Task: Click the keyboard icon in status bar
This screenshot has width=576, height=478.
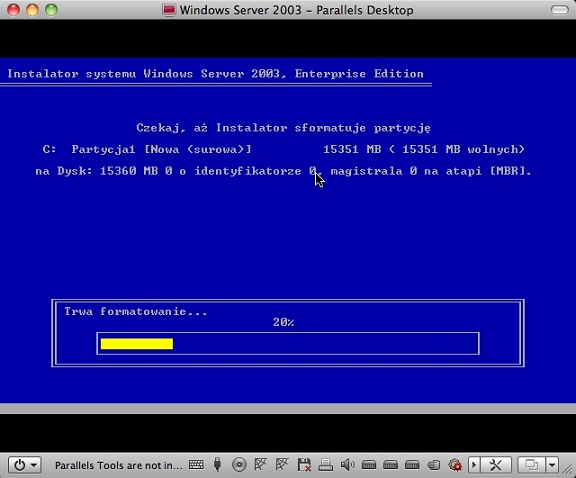Action: 196,465
